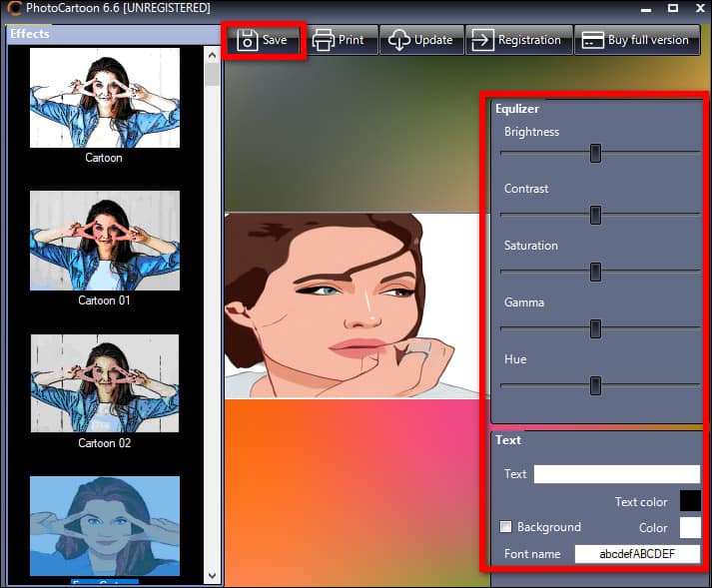
Task: Click the Saturation slider handle
Action: tap(595, 272)
